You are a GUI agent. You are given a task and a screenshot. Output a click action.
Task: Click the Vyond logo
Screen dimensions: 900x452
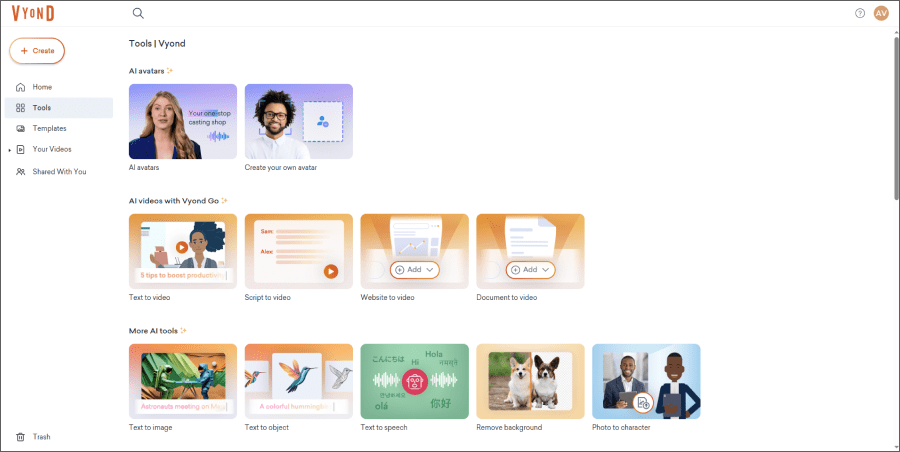click(32, 13)
